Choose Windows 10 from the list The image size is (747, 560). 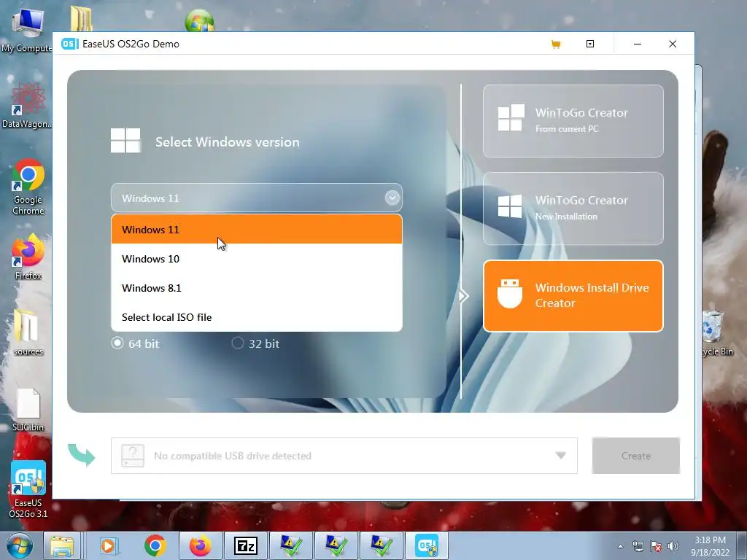[x=257, y=259]
